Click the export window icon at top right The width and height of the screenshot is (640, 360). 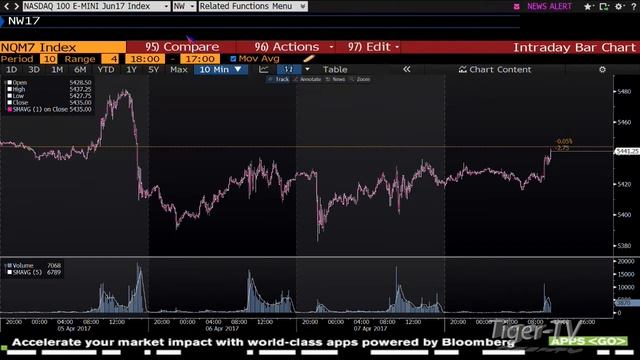[x=604, y=7]
